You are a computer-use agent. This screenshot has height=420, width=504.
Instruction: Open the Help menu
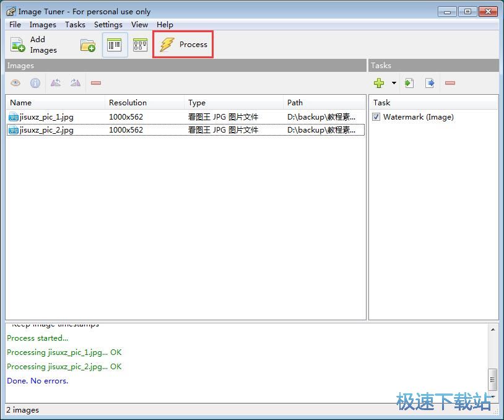(165, 24)
